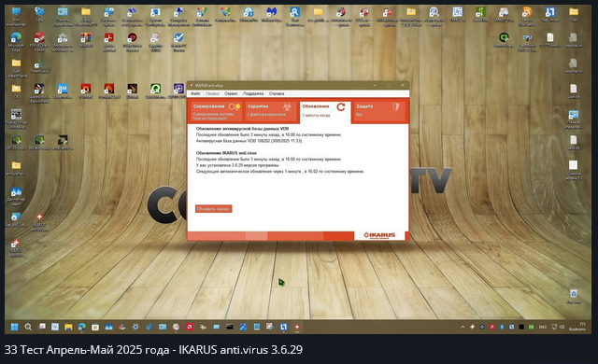
Task: Select the green Q desktop shortcut
Action: tap(155, 91)
